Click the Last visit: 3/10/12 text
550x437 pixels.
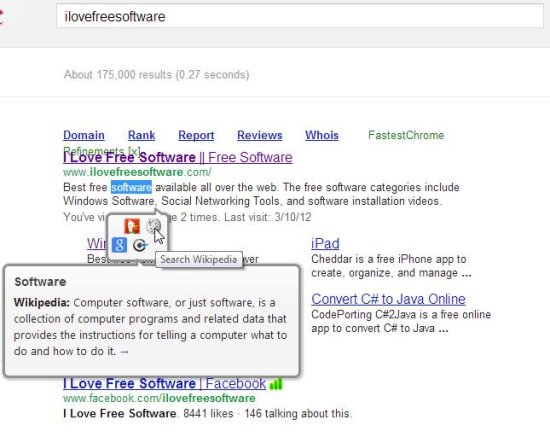(268, 217)
